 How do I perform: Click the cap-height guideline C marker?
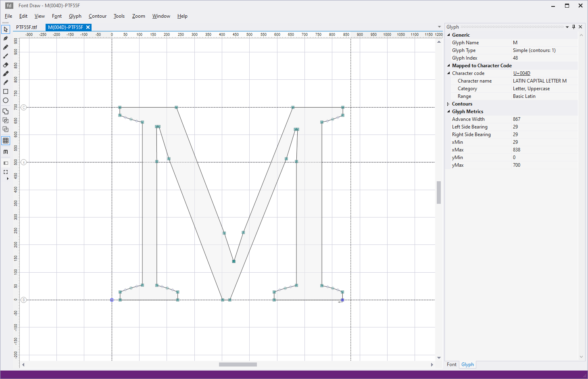[24, 107]
